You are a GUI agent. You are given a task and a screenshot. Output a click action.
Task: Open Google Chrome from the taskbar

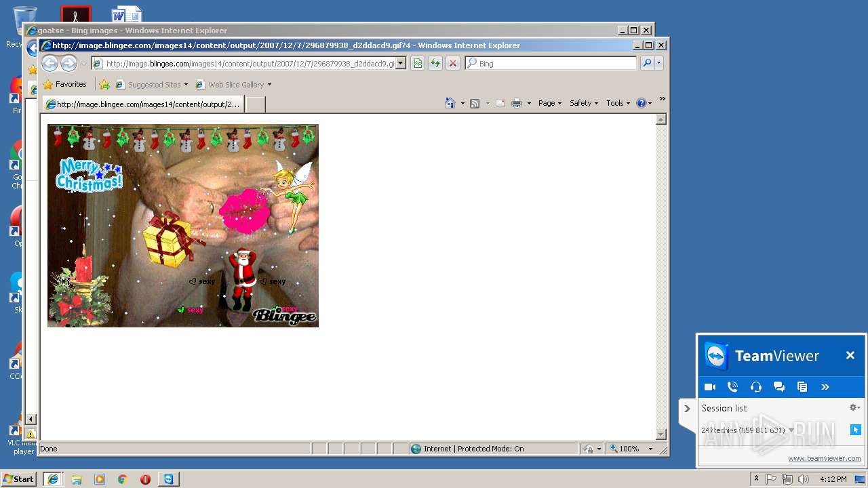(123, 479)
